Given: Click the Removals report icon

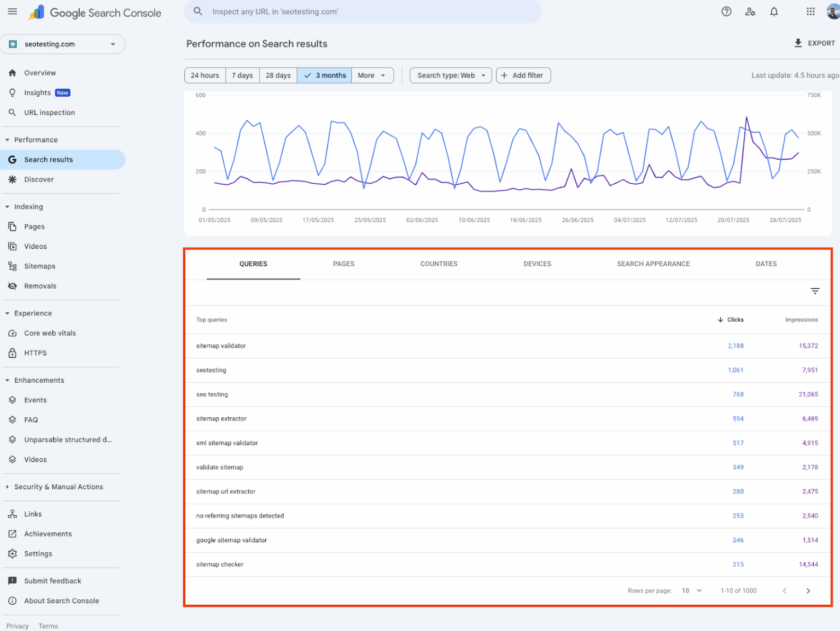Looking at the screenshot, I should click(12, 286).
